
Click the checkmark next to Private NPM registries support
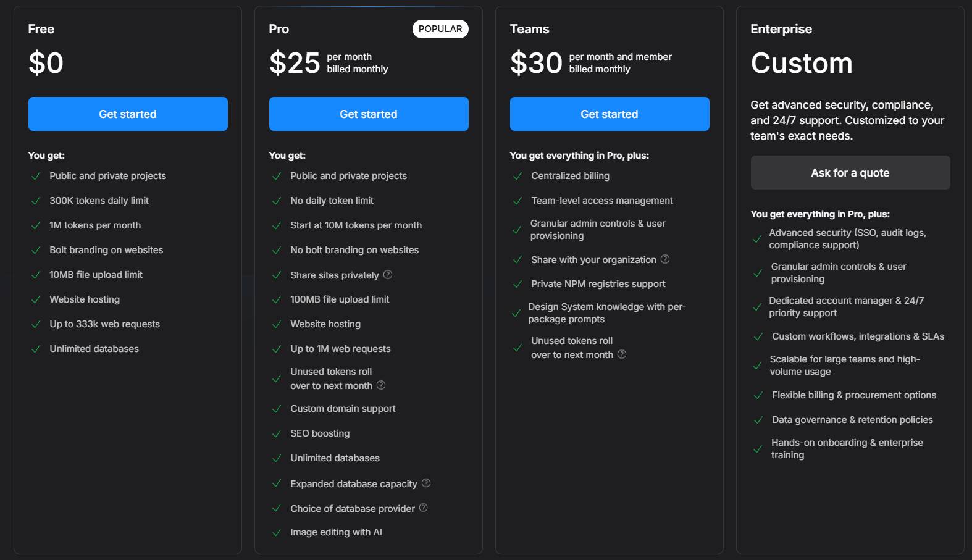coord(517,283)
